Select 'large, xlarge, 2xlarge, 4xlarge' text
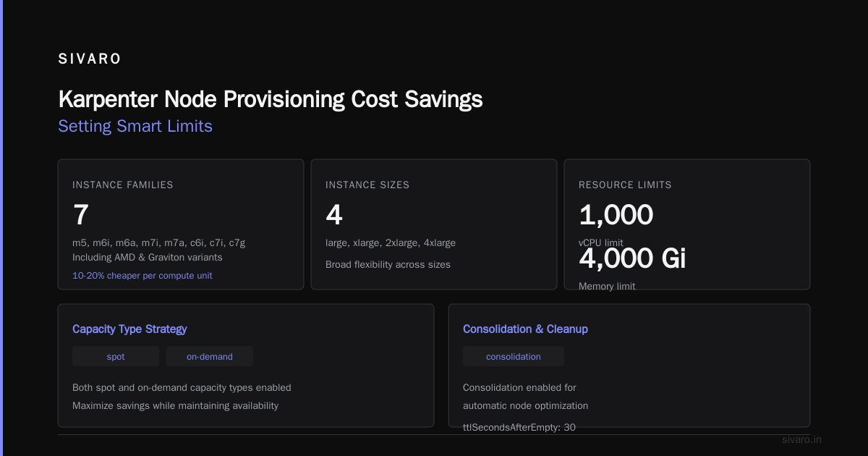Image resolution: width=868 pixels, height=456 pixels. [391, 242]
